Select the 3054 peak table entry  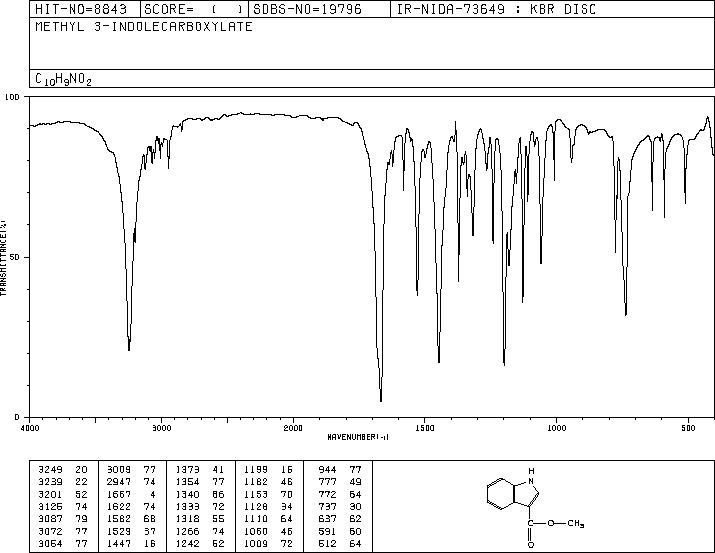click(x=63, y=544)
